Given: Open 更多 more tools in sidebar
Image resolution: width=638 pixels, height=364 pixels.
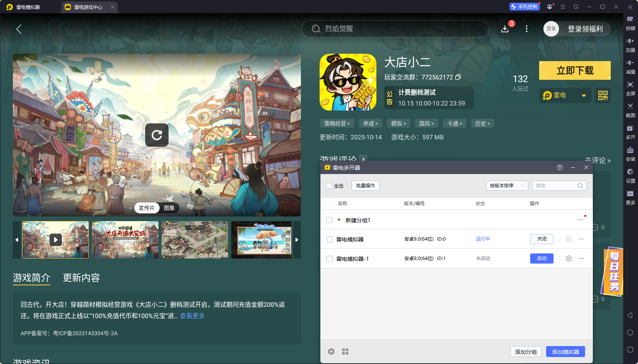Looking at the screenshot, I should point(630,198).
